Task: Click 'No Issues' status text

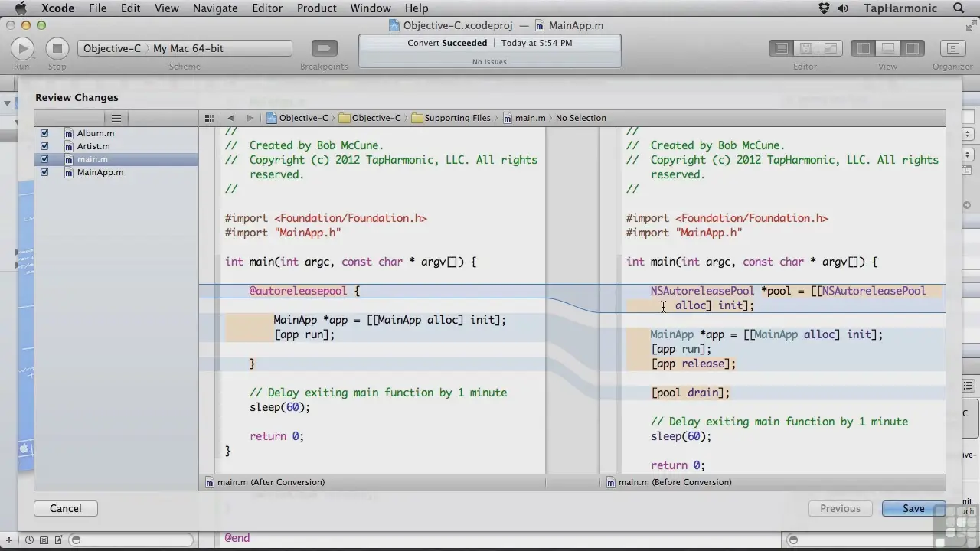Action: pos(489,62)
